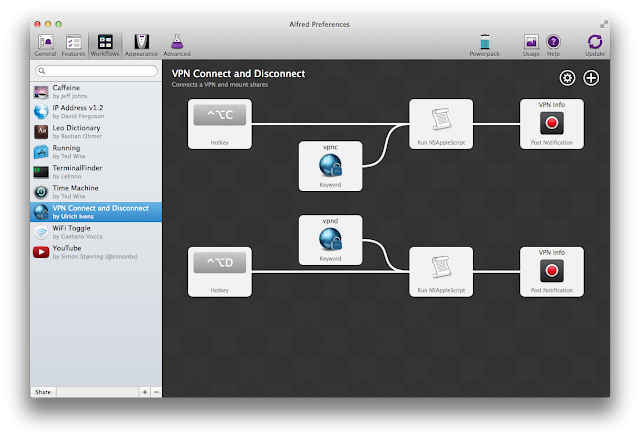Switch to the Workflows tab
Image resolution: width=640 pixels, height=439 pixels.
[x=105, y=45]
